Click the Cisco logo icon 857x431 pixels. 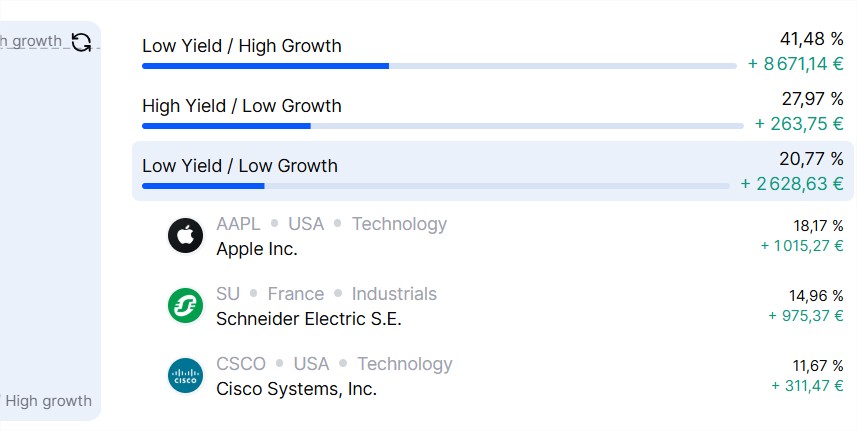pos(185,375)
